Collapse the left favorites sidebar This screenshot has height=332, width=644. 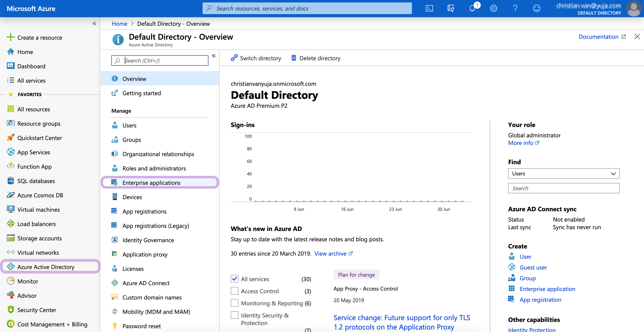[94, 24]
